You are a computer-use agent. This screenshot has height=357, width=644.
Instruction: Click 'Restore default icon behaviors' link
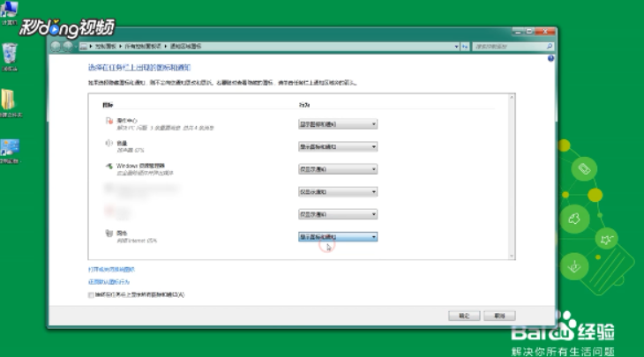click(109, 282)
